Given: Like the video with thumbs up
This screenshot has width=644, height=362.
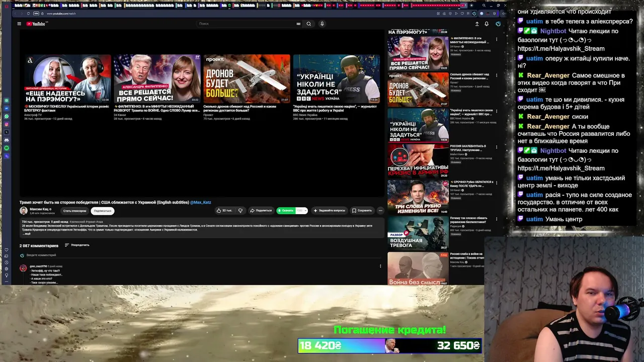Looking at the screenshot, I should [224, 211].
